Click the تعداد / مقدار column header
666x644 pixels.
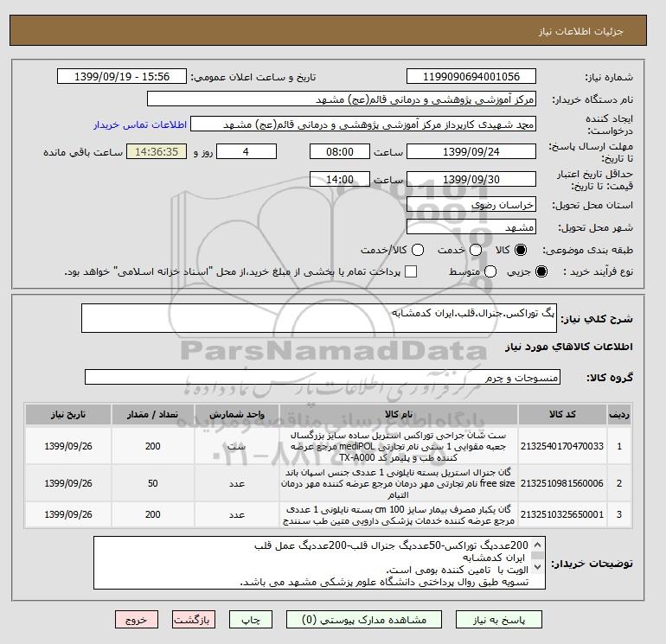(153, 414)
